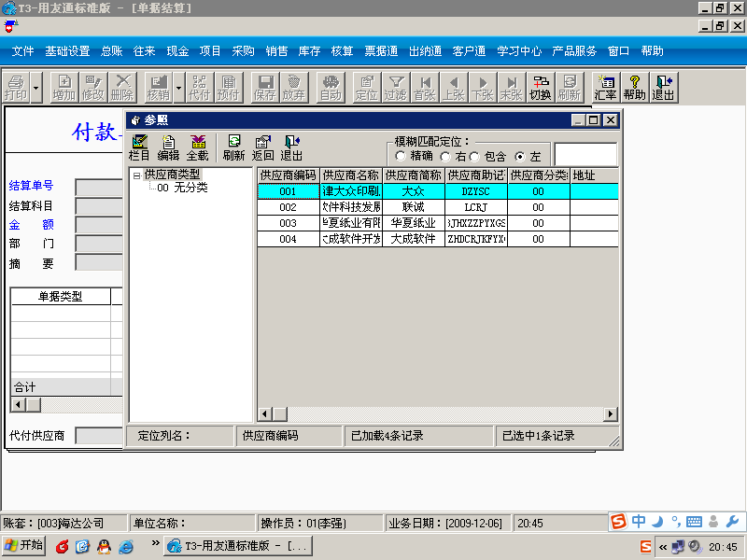Click the 地址 column header
Screen dimensions: 747x560
pyautogui.click(x=594, y=175)
